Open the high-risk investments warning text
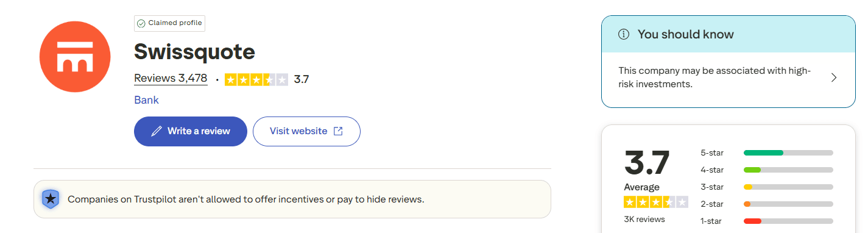Image resolution: width=868 pixels, height=233 pixels. (x=715, y=77)
